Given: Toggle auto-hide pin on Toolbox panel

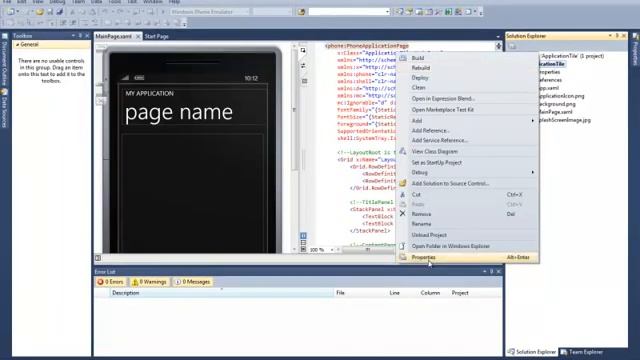Looking at the screenshot, I should [x=80, y=36].
